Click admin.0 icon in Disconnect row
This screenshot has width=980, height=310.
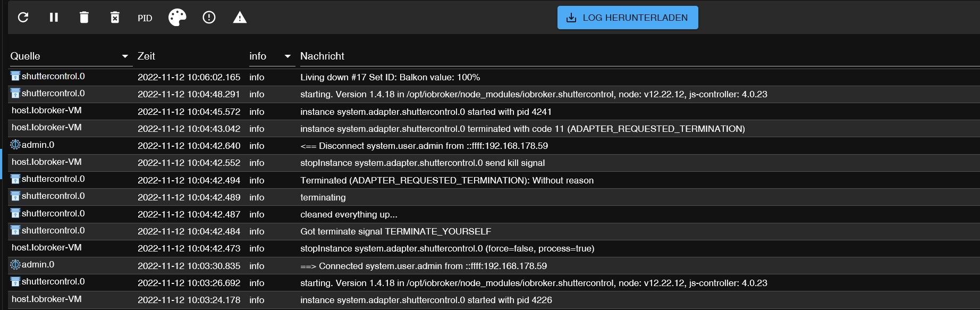15,145
